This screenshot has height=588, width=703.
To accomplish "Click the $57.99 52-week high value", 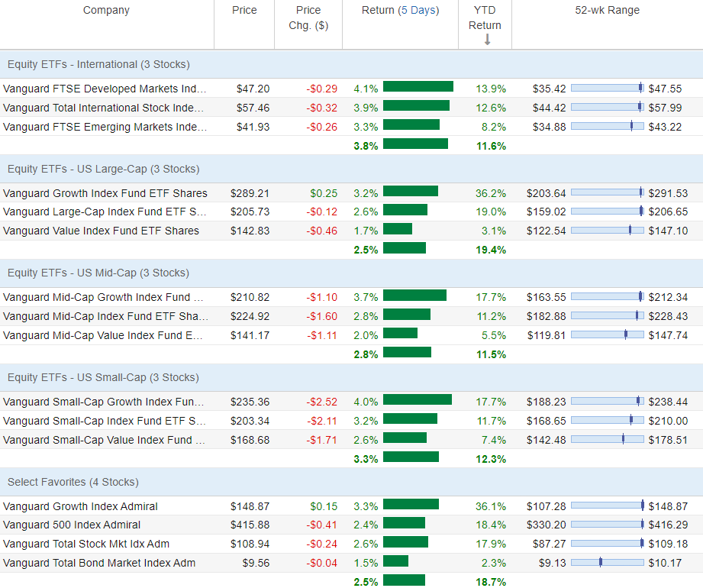I will 665,108.
